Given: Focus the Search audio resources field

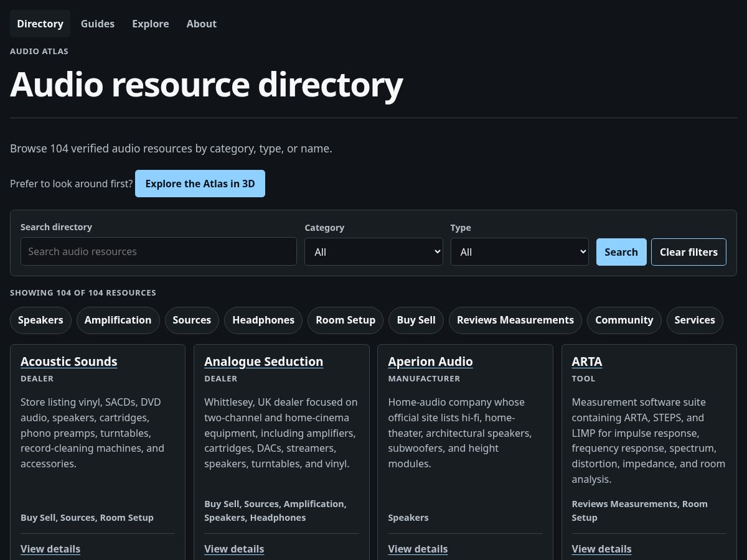Looking at the screenshot, I should pos(159,251).
